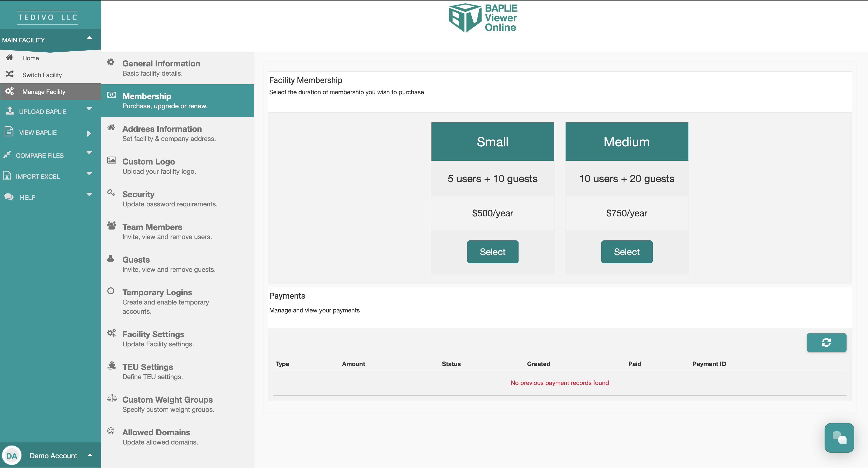
Task: Click the Home house icon in sidebar
Action: pos(10,58)
